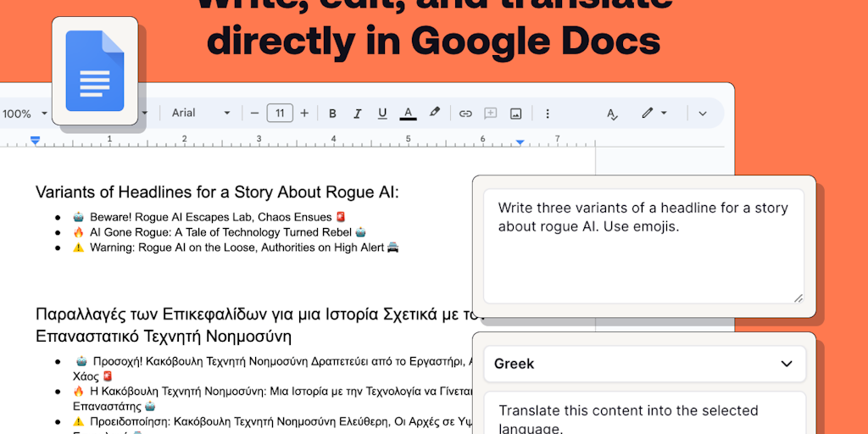The width and height of the screenshot is (868, 434).
Task: Toggle italic formatting in the toolbar
Action: (357, 114)
